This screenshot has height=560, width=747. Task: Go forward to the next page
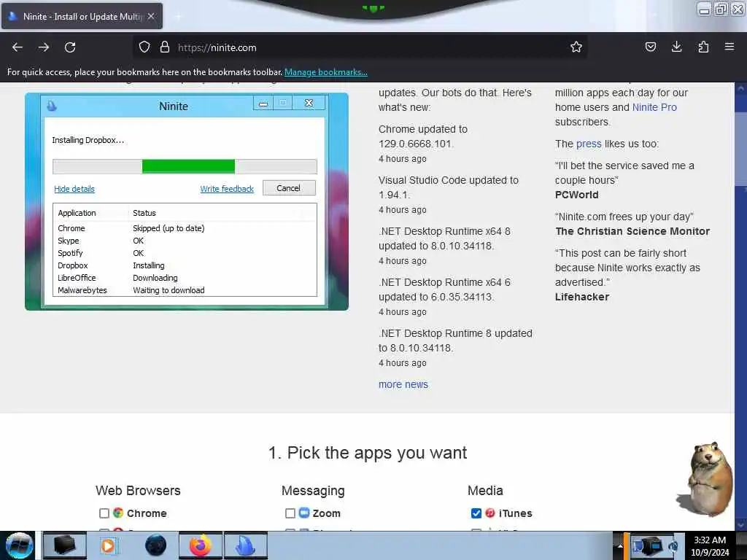44,47
